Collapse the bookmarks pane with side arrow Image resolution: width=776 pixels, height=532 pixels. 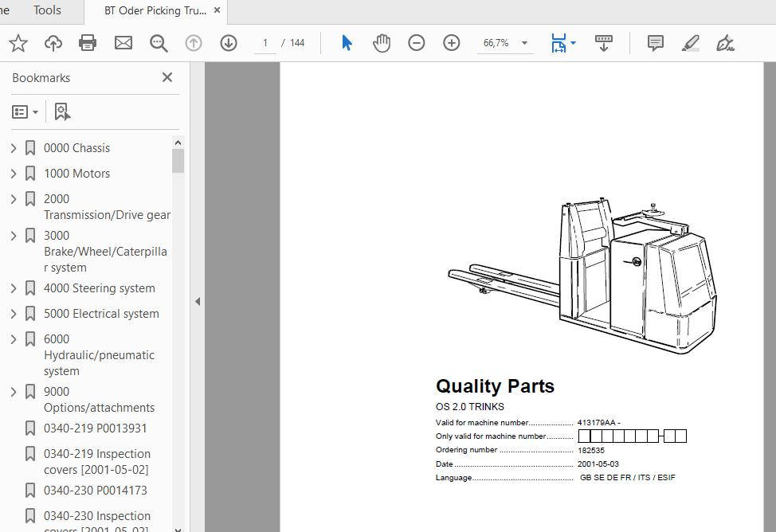197,301
